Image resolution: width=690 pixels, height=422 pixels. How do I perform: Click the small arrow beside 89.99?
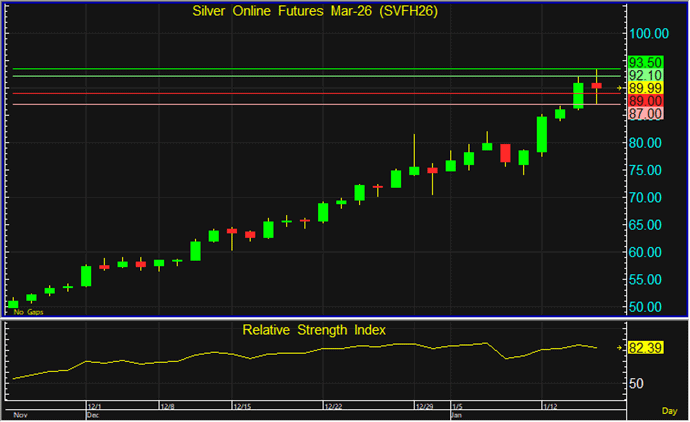point(620,89)
